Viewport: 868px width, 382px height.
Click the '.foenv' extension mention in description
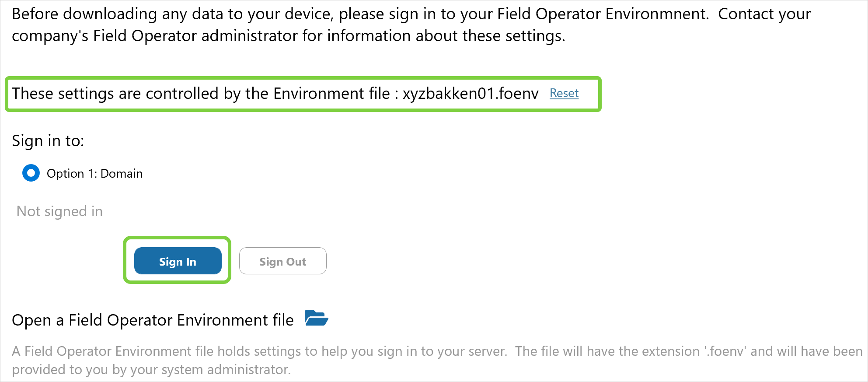coord(725,351)
